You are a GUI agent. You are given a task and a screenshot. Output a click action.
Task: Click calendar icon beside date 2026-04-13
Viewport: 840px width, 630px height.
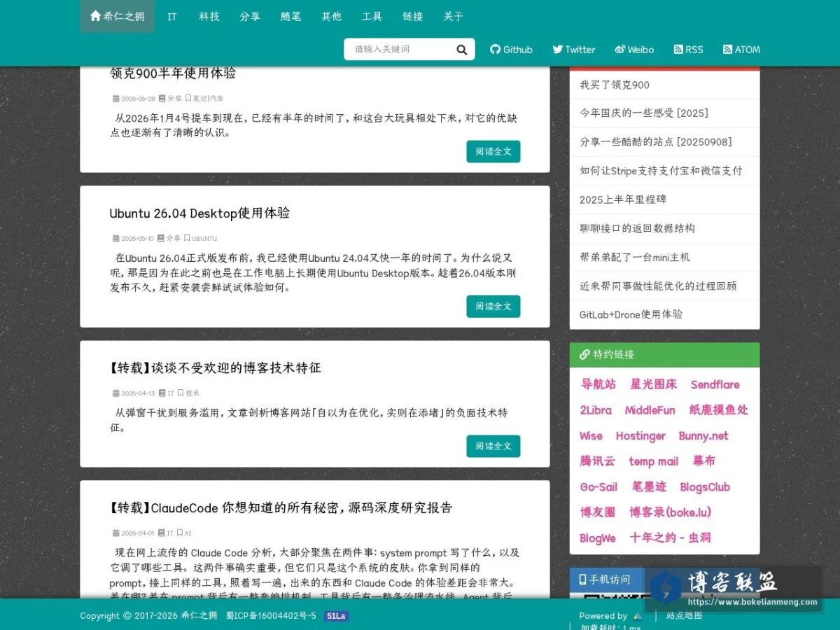[x=116, y=393]
